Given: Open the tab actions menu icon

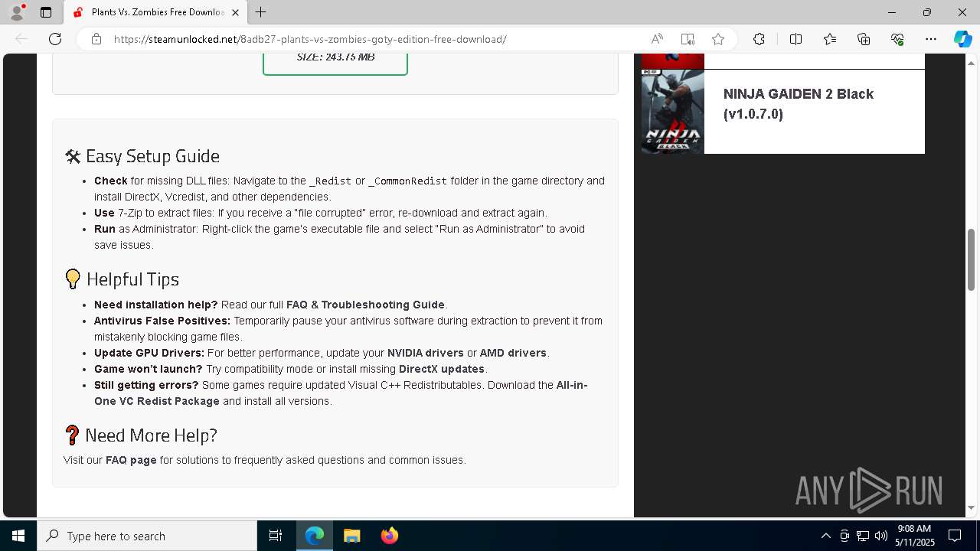Looking at the screenshot, I should (46, 12).
